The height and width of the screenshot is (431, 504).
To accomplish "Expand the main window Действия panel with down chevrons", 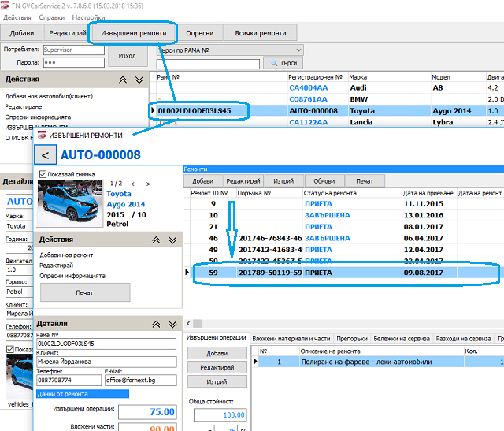I will coord(139,80).
